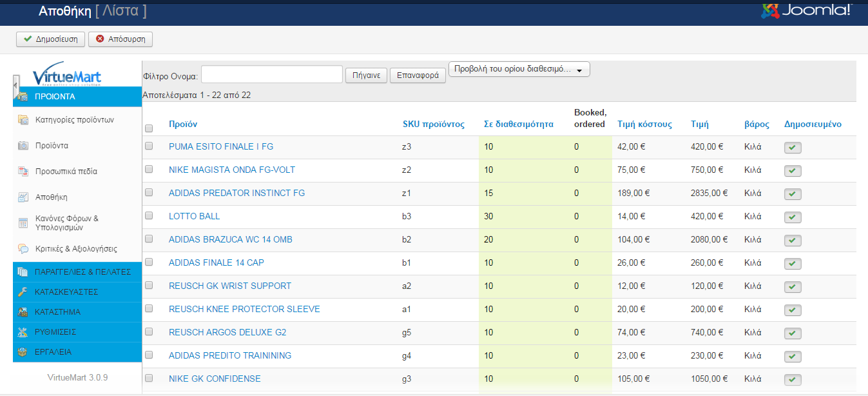Tick the ADIDAS FINALE 14 CAP checkbox
The image size is (868, 396).
click(x=149, y=262)
